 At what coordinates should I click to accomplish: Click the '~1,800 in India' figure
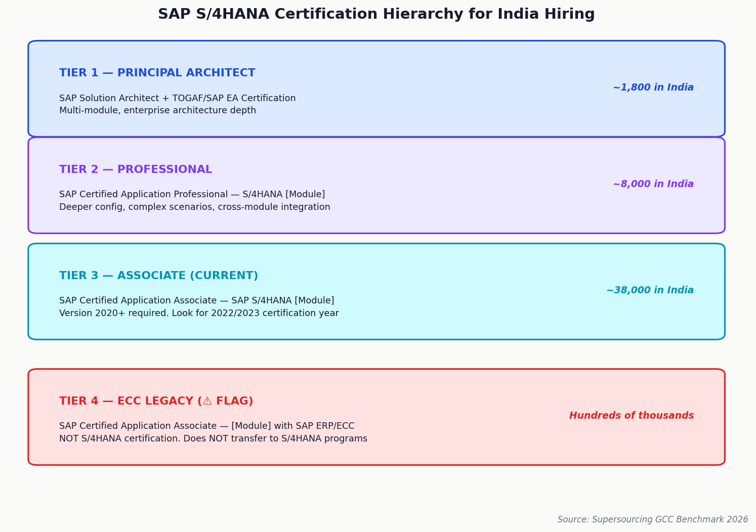tap(653, 87)
